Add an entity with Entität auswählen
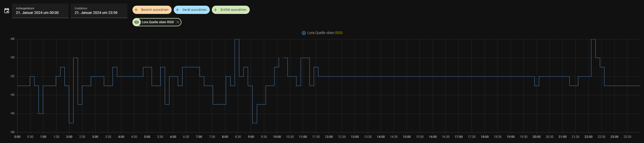 [x=231, y=10]
